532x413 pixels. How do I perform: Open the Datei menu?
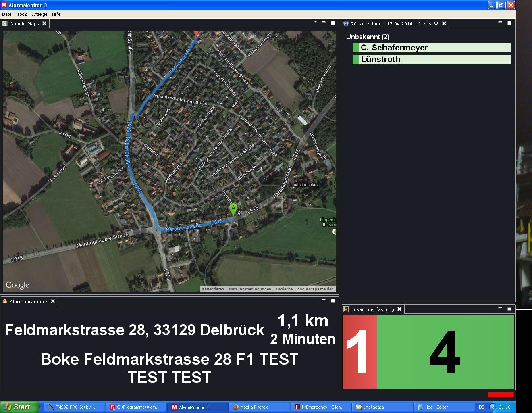tap(7, 14)
